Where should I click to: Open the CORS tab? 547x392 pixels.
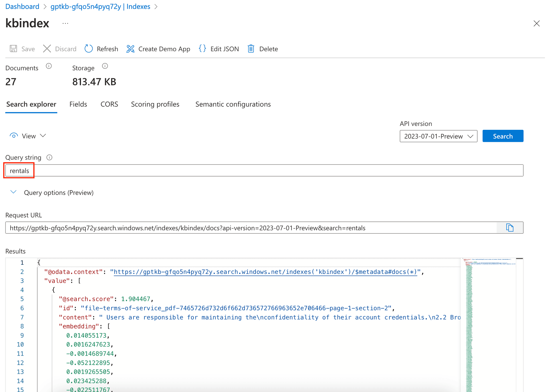[x=109, y=104]
